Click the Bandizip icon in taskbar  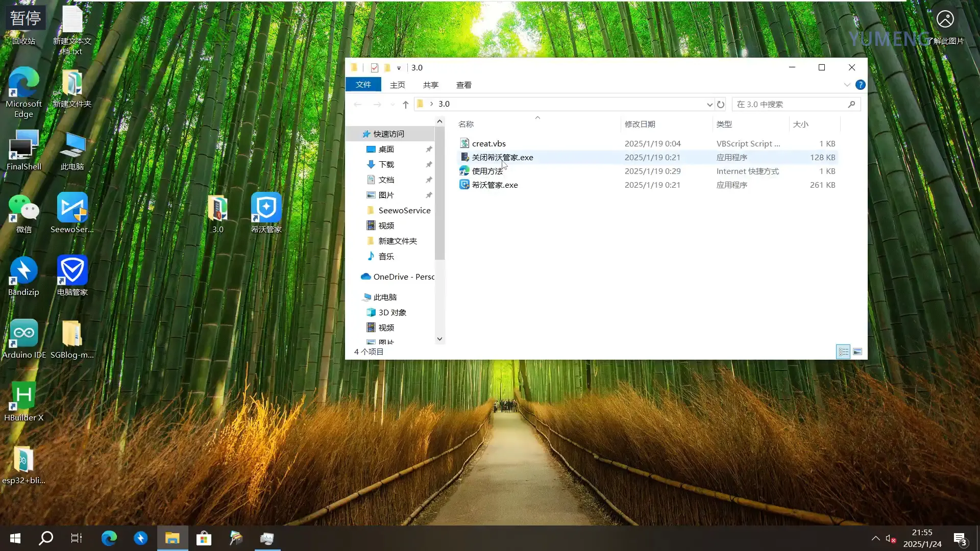pyautogui.click(x=140, y=538)
